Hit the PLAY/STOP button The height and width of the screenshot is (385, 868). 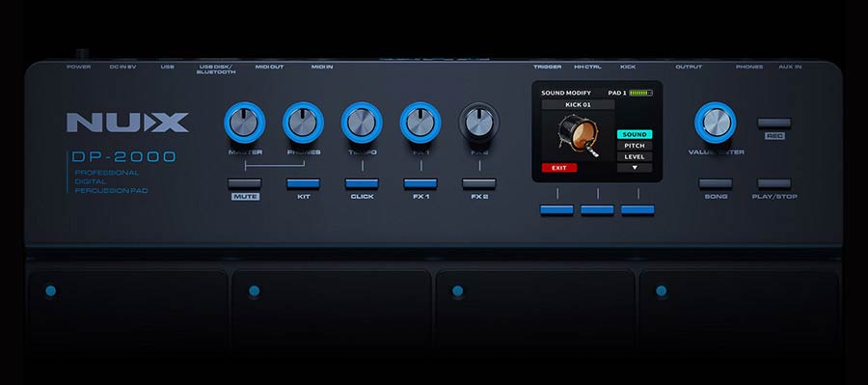(x=773, y=184)
